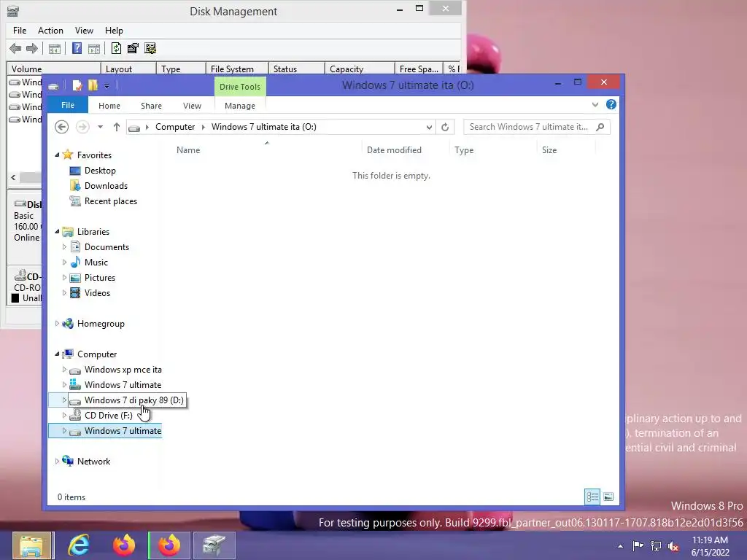The image size is (747, 560).
Task: Go up one level with Up arrow
Action: (x=116, y=127)
